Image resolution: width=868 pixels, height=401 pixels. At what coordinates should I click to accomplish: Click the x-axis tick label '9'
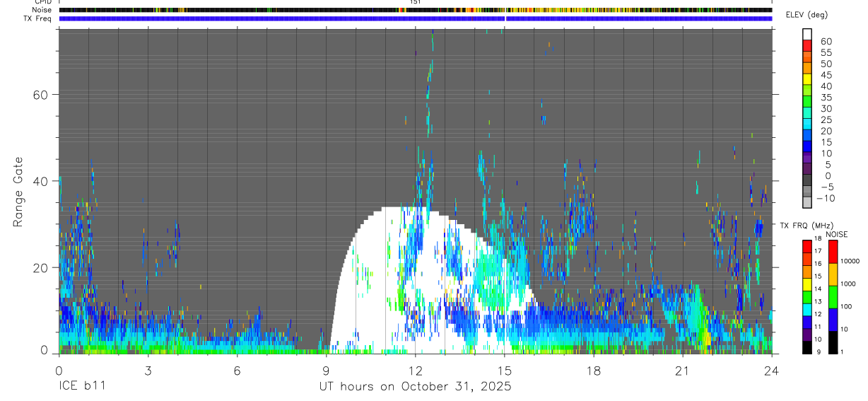pyautogui.click(x=326, y=371)
